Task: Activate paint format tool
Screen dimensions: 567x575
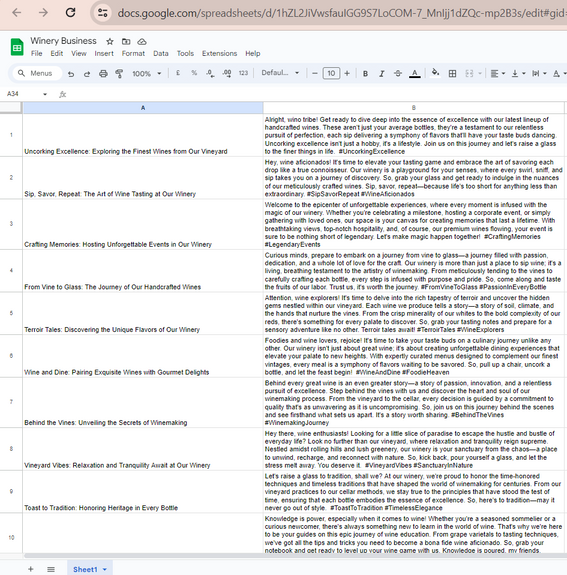Action: [x=119, y=74]
